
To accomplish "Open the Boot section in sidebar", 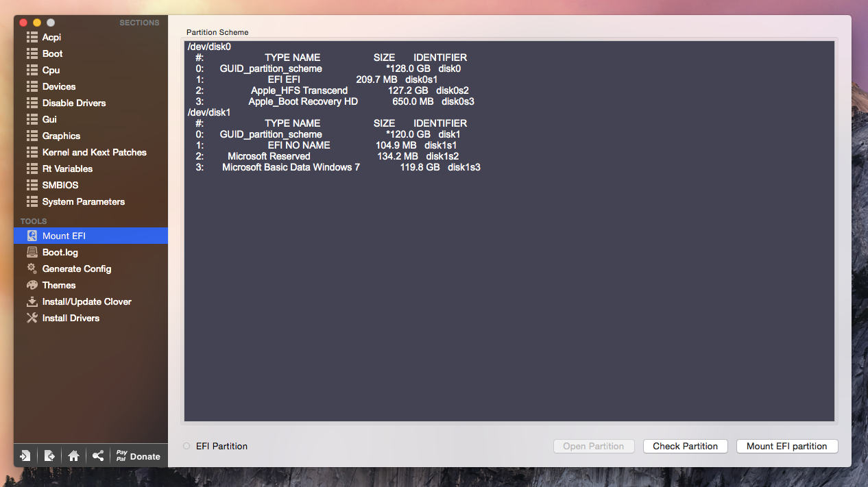I will coord(91,53).
